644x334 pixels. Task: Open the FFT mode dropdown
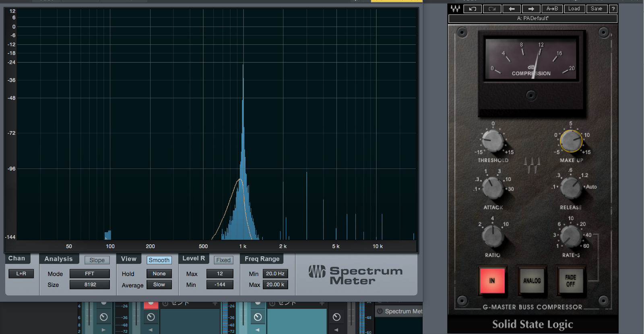(89, 274)
